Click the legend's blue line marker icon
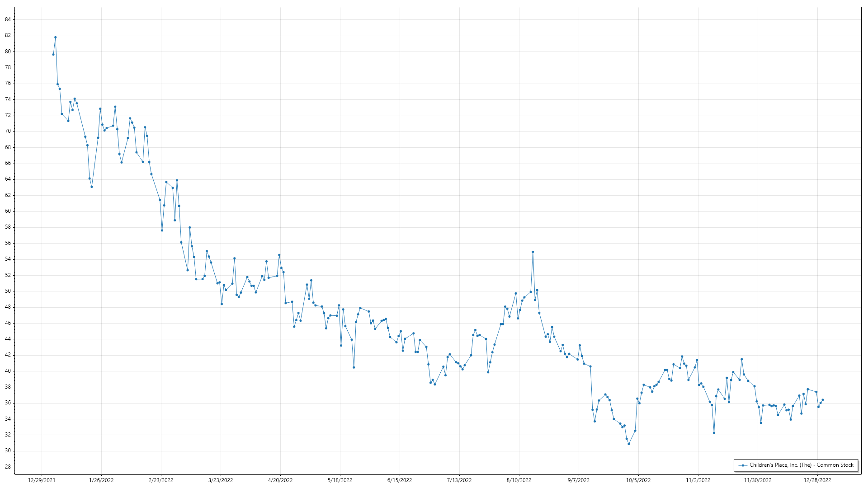This screenshot has width=868, height=488. 743,465
